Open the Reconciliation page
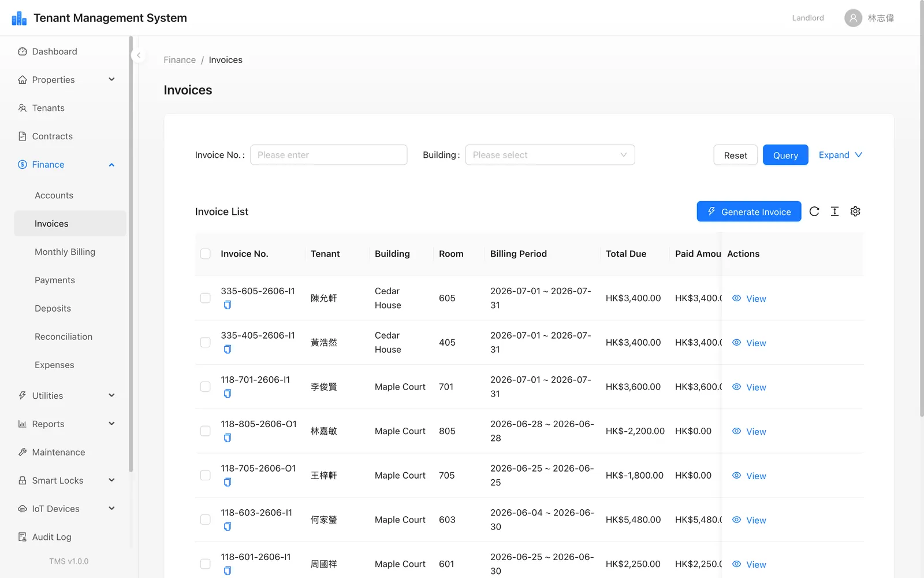 coord(70,337)
